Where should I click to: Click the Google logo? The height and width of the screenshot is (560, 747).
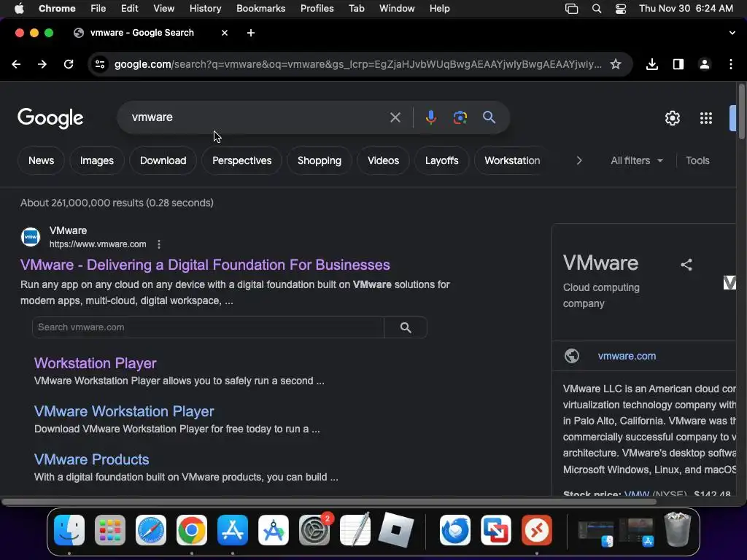[50, 118]
